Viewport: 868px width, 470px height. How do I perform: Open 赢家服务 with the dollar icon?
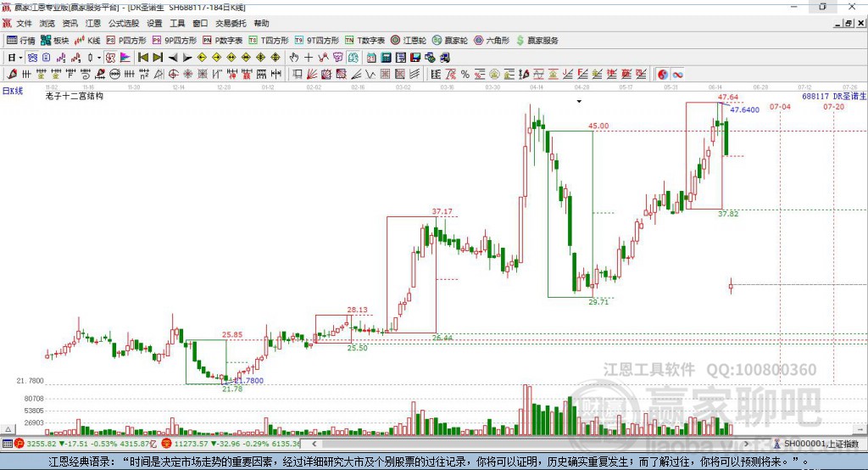point(537,41)
